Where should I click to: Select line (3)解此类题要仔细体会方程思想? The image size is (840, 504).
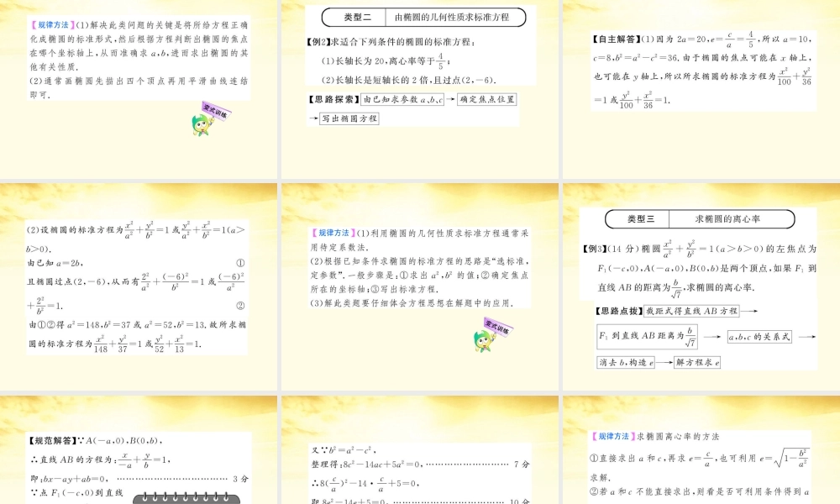tap(412, 303)
